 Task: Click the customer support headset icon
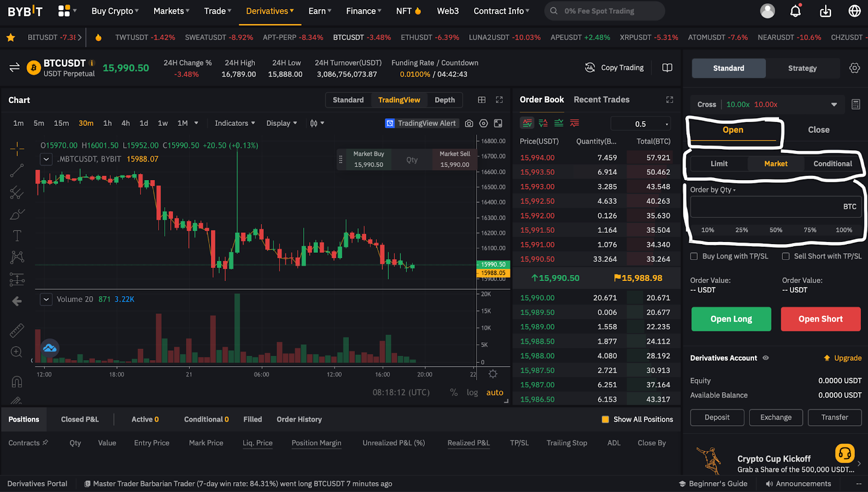[845, 453]
